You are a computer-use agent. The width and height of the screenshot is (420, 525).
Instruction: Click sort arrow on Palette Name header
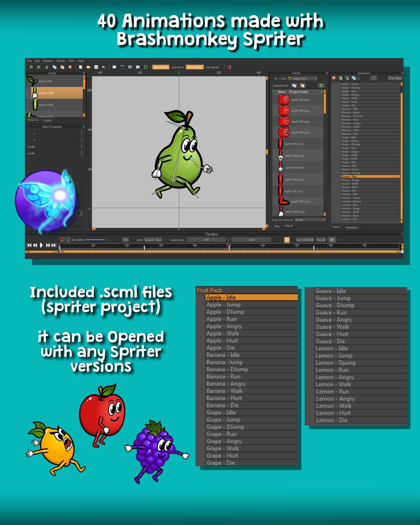(321, 92)
